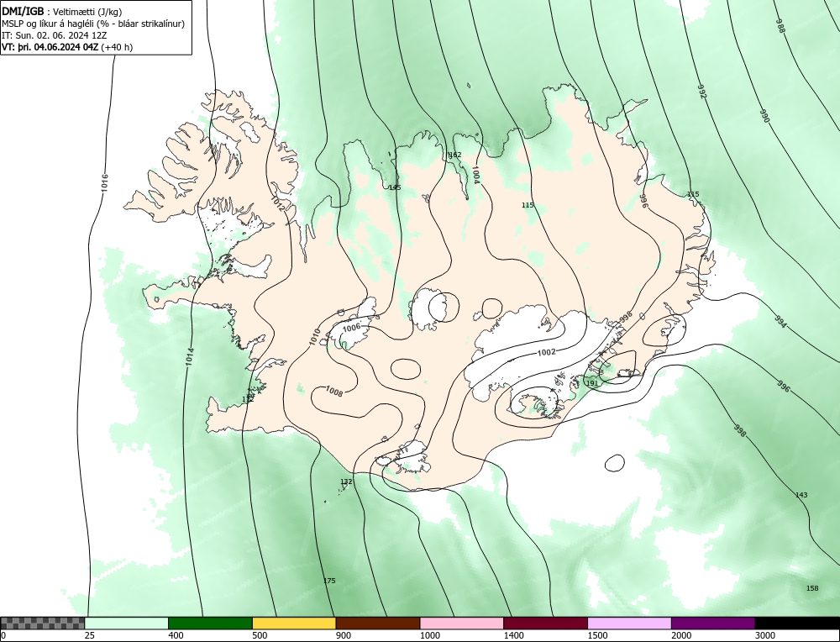Image resolution: width=840 pixels, height=642 pixels.
Task: Click the 145 value on the map
Action: click(x=395, y=187)
